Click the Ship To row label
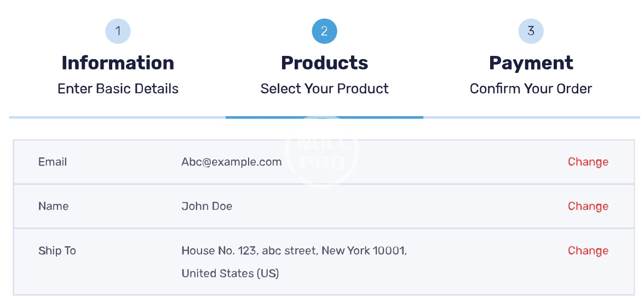The height and width of the screenshot is (302, 644). (57, 250)
